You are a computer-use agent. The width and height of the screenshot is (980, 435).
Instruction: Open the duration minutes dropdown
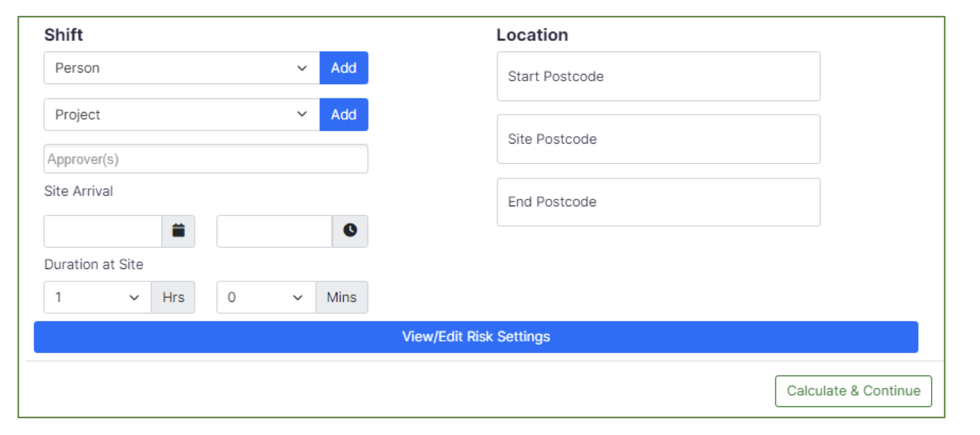266,297
